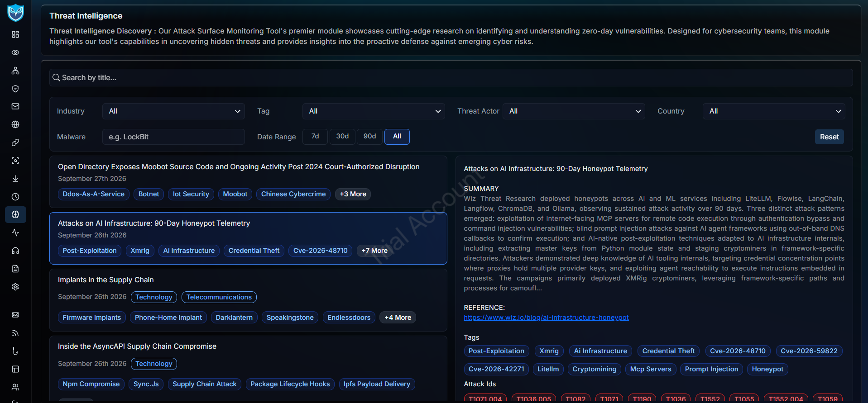
Task: Click the Package Lifecycle Hooks tag
Action: click(x=290, y=384)
